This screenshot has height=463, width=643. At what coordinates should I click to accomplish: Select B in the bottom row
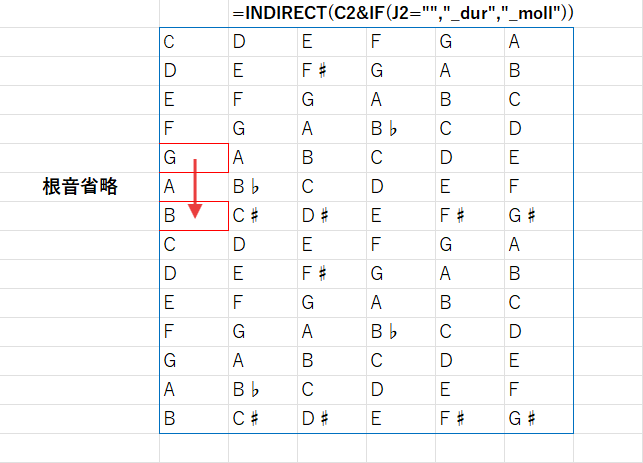194,419
